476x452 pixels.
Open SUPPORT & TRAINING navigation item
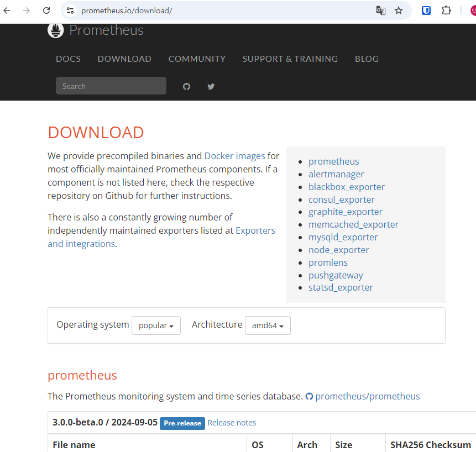point(290,59)
